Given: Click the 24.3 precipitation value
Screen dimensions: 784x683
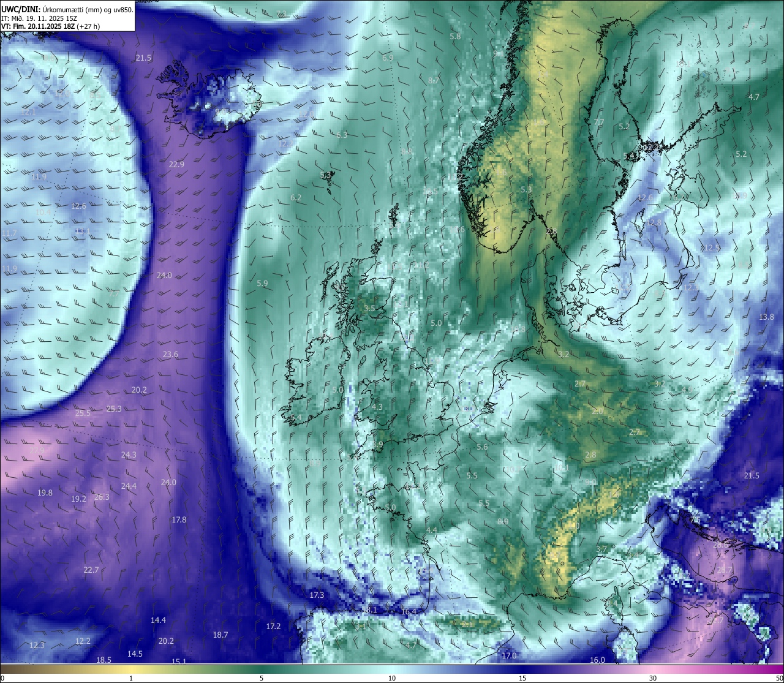Looking at the screenshot, I should (129, 455).
